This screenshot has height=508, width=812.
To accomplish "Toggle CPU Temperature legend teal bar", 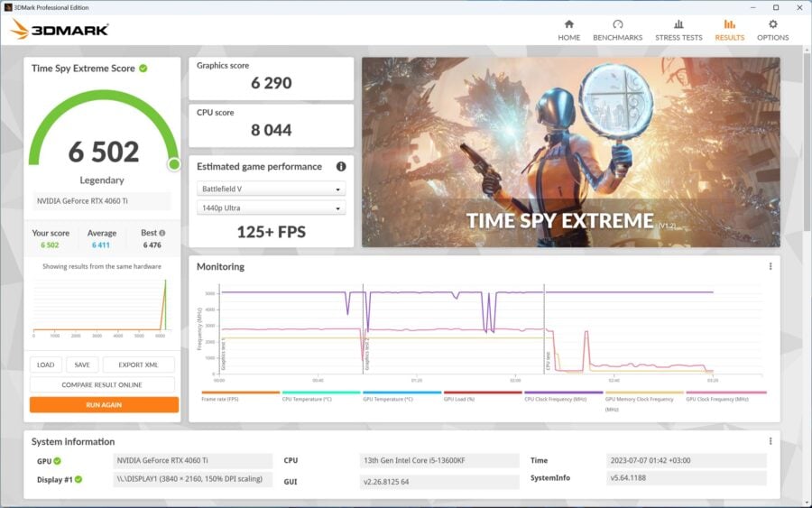I will (x=321, y=393).
